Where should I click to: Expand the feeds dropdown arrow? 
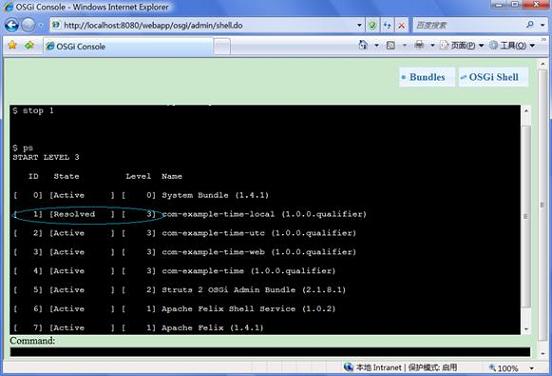[x=404, y=45]
